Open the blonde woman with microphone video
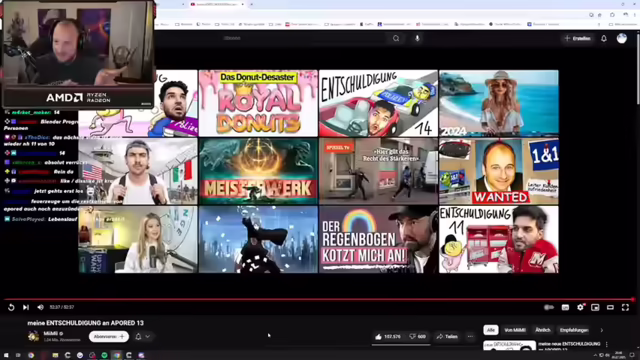Screen dimensions: 640x360 [138, 239]
